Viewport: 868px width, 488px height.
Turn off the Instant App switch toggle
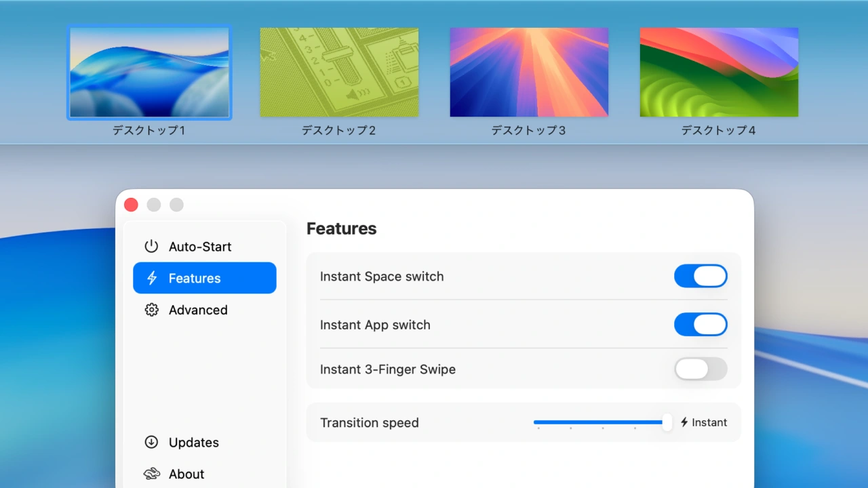click(x=701, y=325)
